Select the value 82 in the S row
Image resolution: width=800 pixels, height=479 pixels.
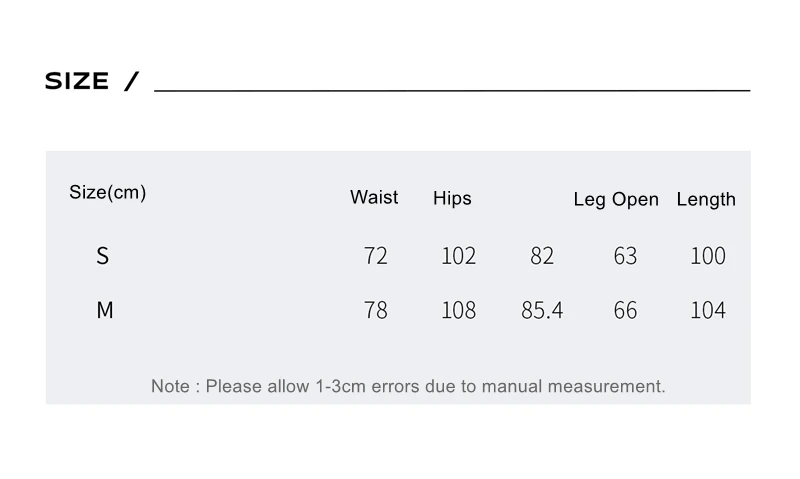click(542, 256)
